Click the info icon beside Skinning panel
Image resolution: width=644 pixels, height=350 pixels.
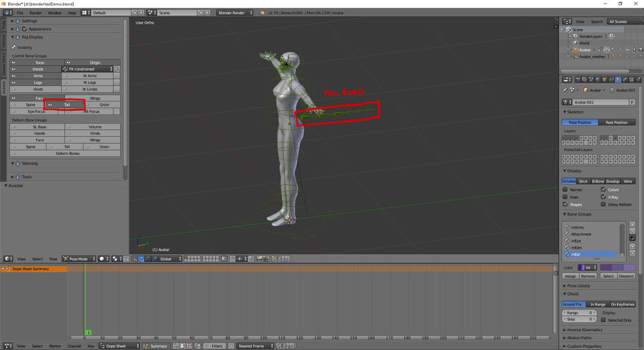coord(18,163)
